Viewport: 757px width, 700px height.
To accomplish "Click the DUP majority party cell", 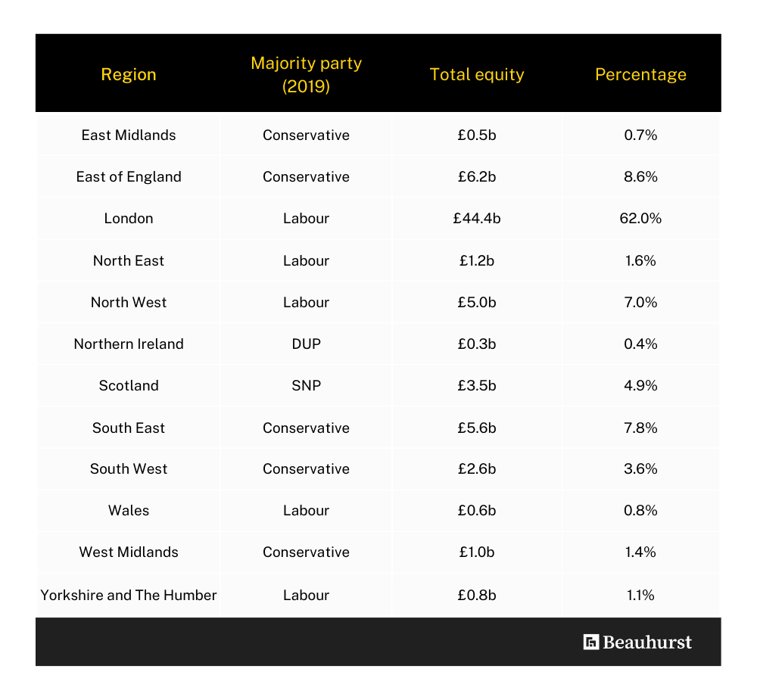I will click(306, 344).
